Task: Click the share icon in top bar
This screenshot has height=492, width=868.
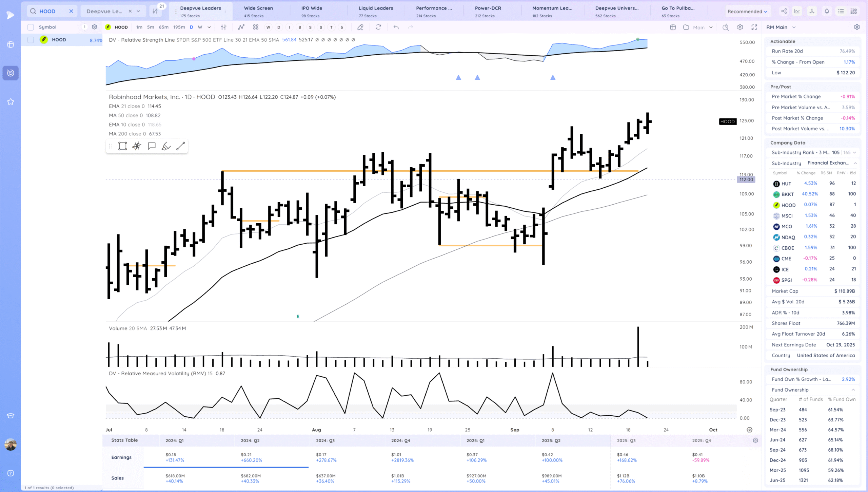Action: pyautogui.click(x=784, y=11)
